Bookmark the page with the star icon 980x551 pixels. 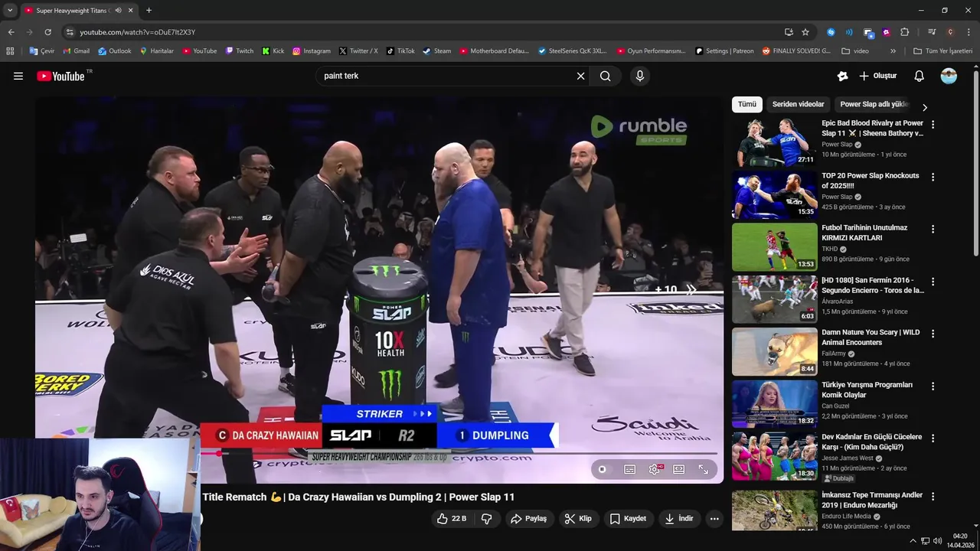[x=805, y=32]
